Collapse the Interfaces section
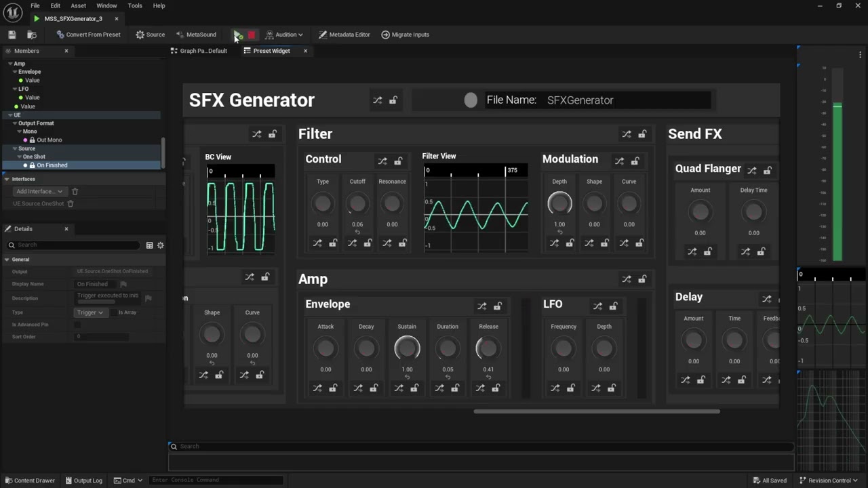Viewport: 868px width, 488px height. pyautogui.click(x=7, y=179)
